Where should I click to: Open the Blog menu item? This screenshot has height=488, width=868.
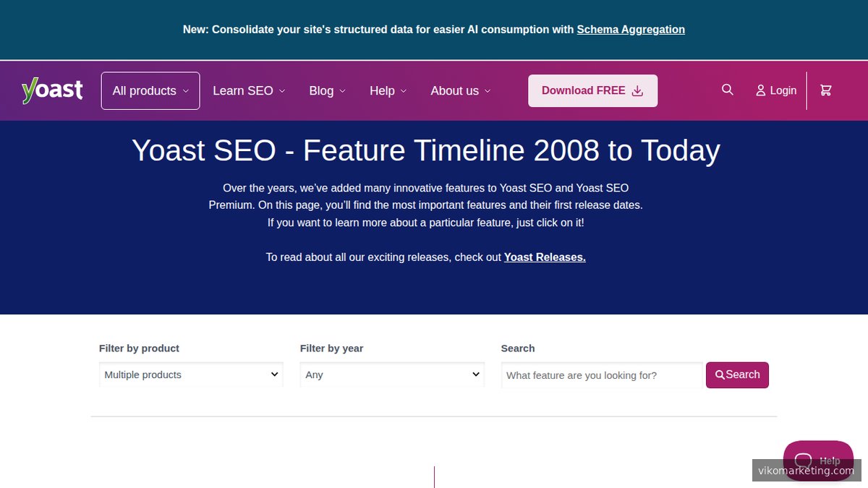321,91
